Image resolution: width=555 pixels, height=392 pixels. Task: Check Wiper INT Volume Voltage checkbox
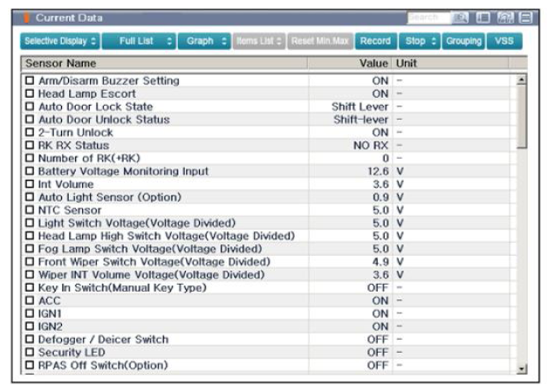pos(30,274)
